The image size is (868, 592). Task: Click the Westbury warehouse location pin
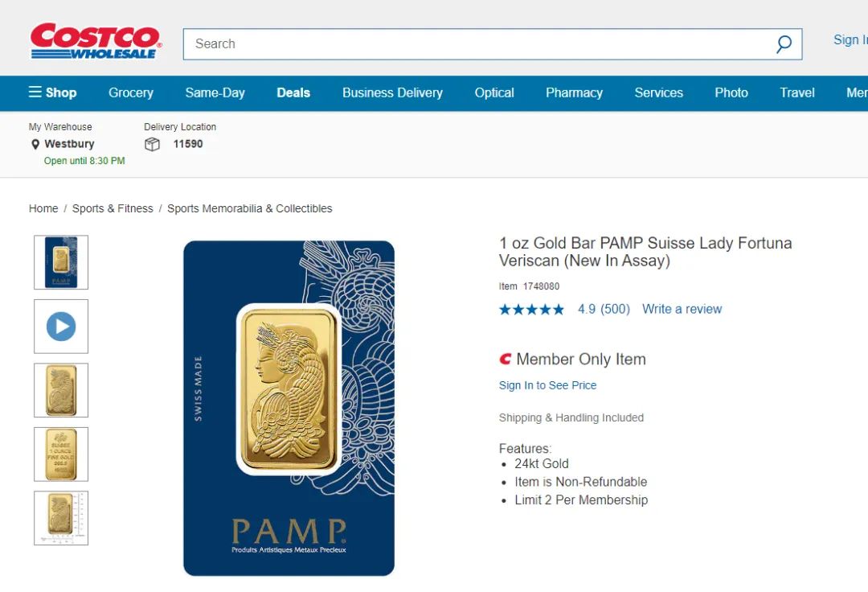35,144
